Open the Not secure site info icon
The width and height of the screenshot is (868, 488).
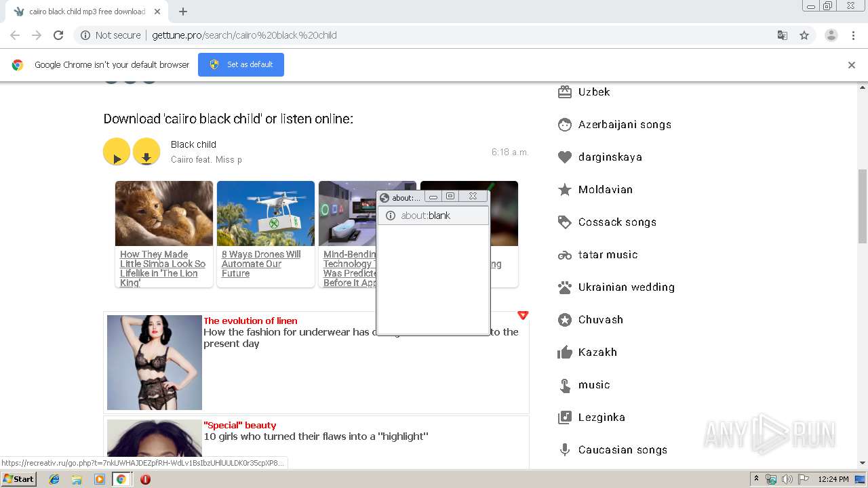[85, 35]
